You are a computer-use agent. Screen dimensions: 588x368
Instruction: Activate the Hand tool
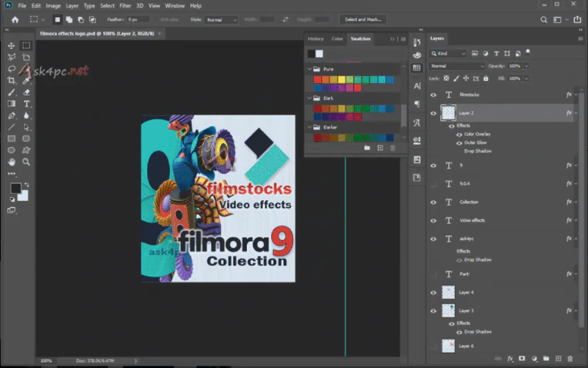12,162
